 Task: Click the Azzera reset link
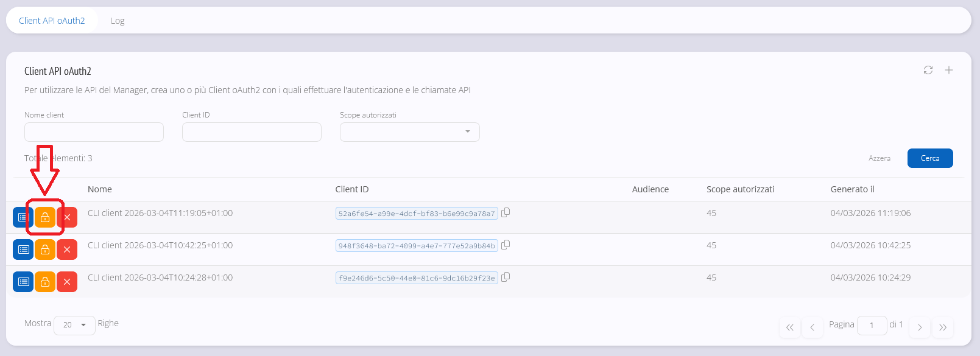click(880, 158)
